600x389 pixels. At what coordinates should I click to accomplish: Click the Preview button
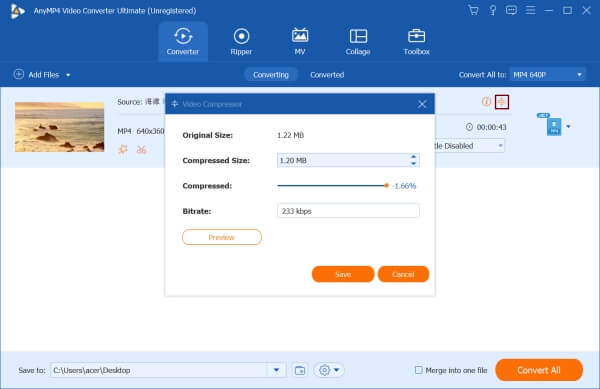222,237
